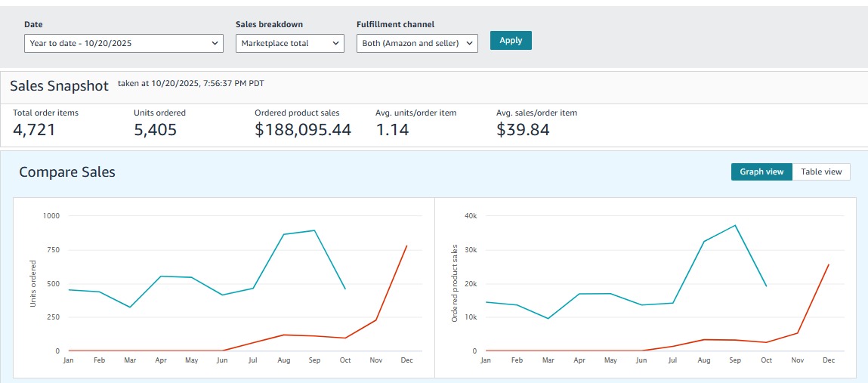Click the Avg. units/order item value 1.14
The width and height of the screenshot is (868, 383).
click(x=392, y=130)
